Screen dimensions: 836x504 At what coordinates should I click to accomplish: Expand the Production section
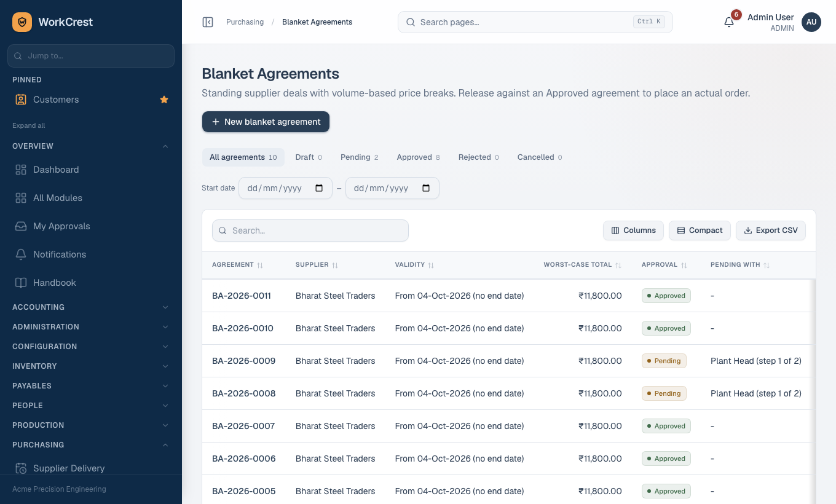tap(91, 425)
